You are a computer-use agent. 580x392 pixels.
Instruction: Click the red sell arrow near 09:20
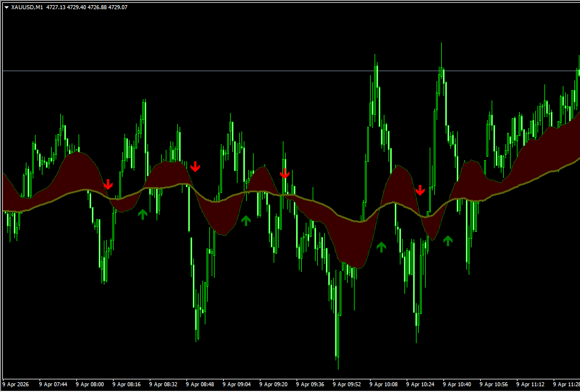click(x=284, y=173)
